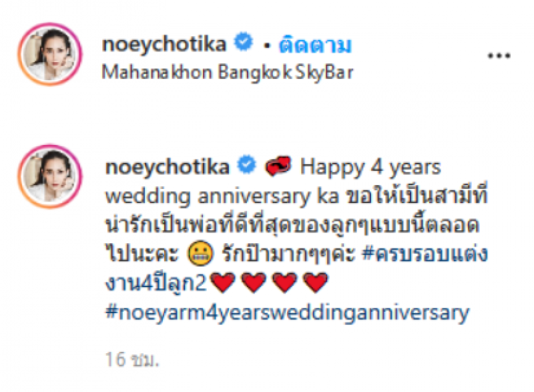534x392 pixels.
Task: Open the Thai hashtag #ครบรอบแต่งงาน4ปีลูก2
Action: [296, 268]
